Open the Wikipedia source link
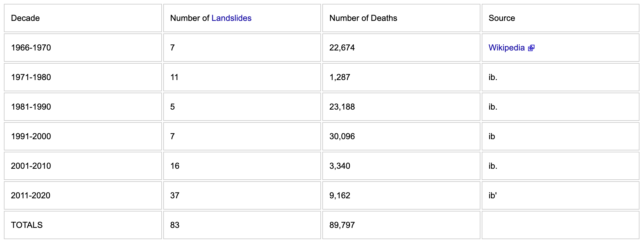This screenshot has height=243, width=644. (507, 48)
